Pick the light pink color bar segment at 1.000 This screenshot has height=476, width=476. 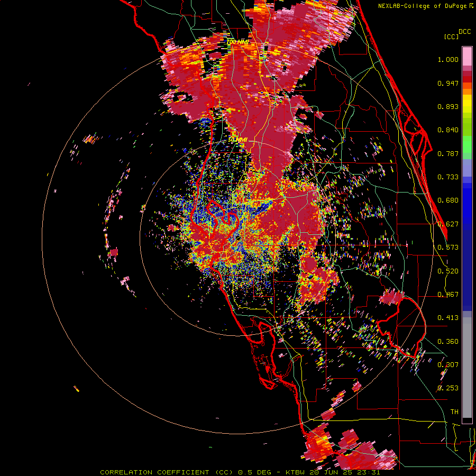pos(467,57)
